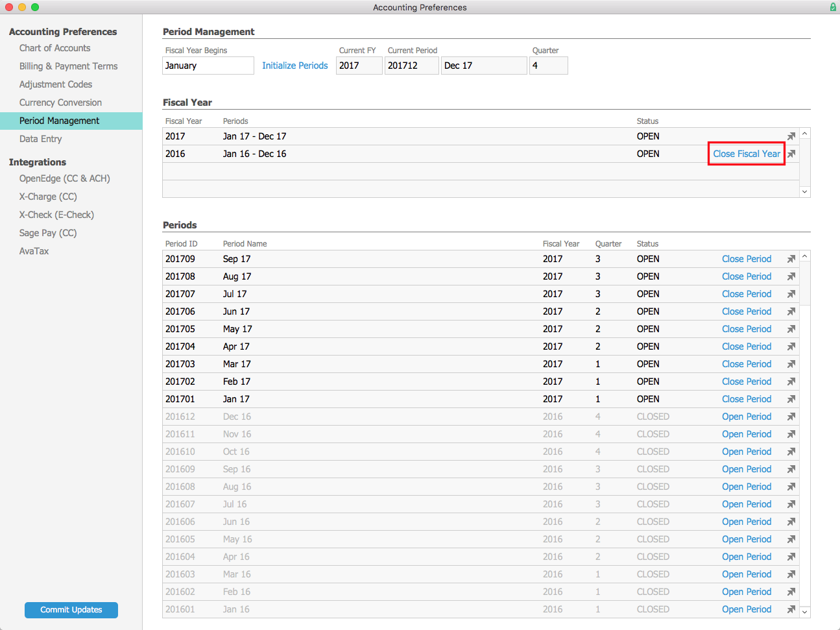Screen dimensions: 840x630
Task: Open detail arrow for fiscal year 2017
Action: click(791, 136)
